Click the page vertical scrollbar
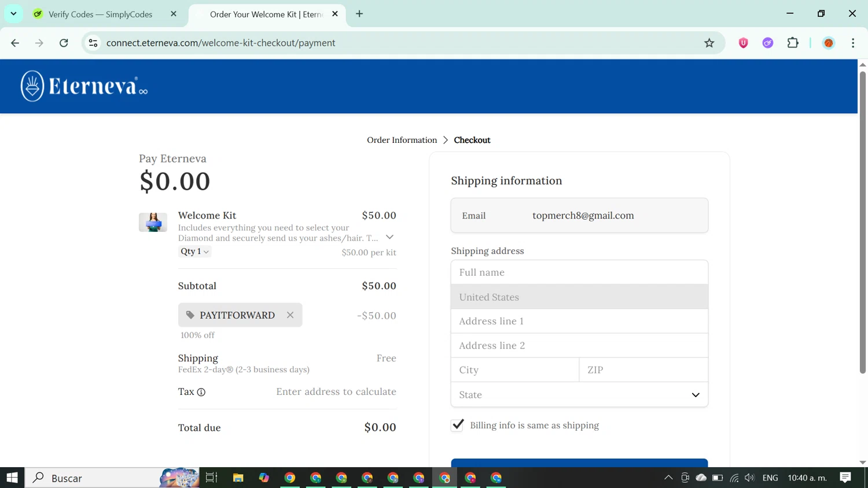Viewport: 868px width, 488px height. [863, 223]
